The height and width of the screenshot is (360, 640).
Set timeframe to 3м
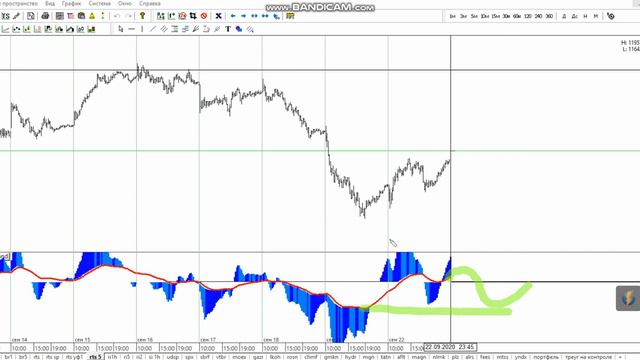click(x=463, y=16)
